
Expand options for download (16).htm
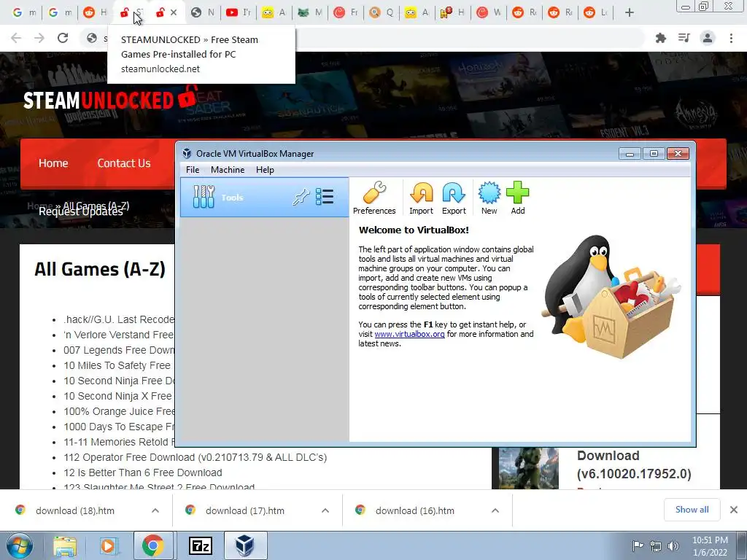tap(495, 510)
